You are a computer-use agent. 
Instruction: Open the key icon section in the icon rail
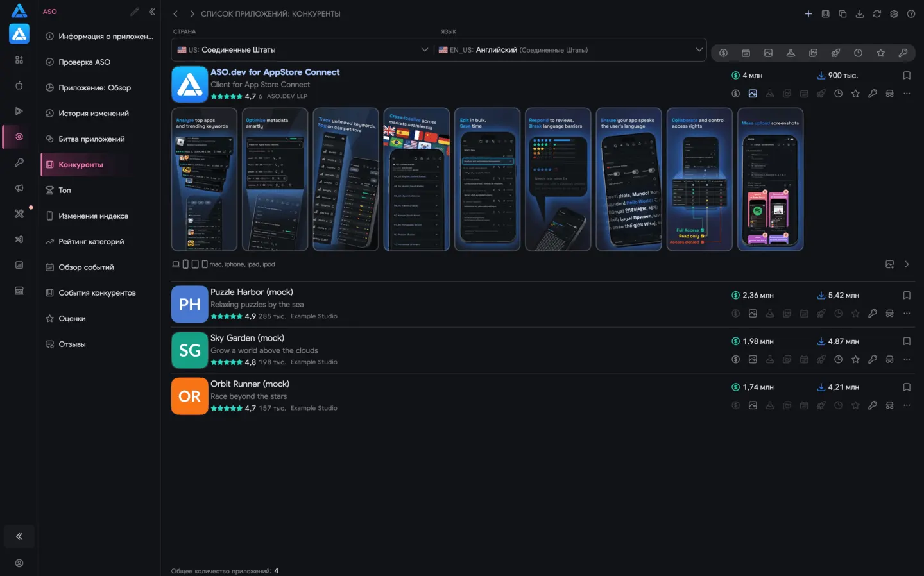(19, 162)
